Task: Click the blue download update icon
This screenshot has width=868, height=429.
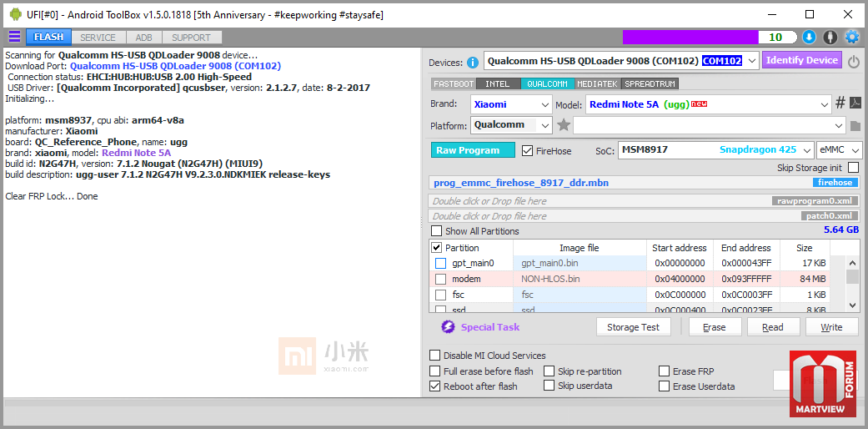Action: [809, 37]
